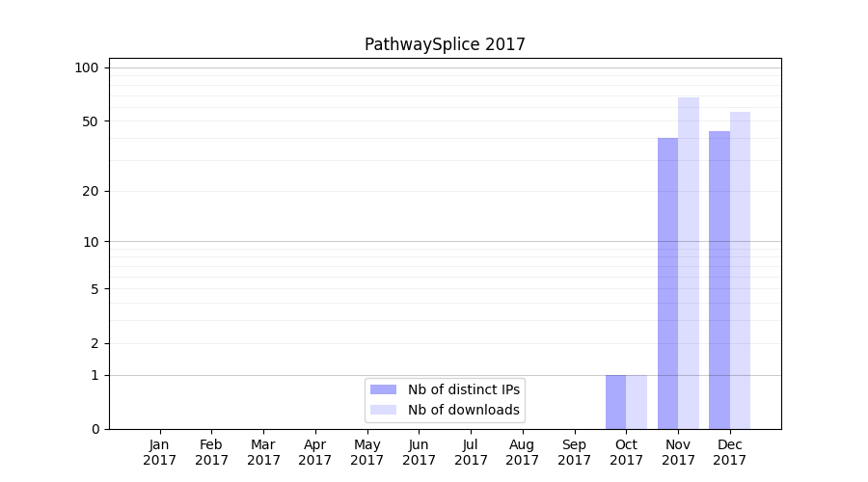Screen dimensions: 868x482
Task: Click the Jan 2017 x-axis label
Action: (159, 452)
